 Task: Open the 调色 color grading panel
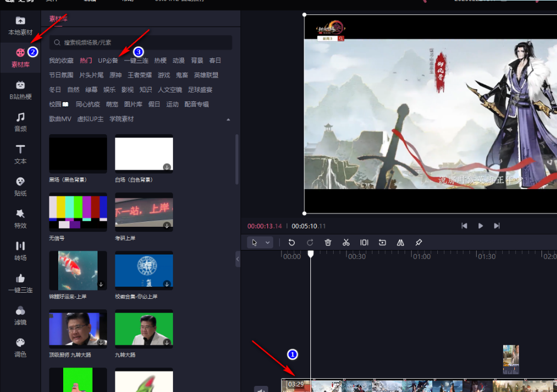tap(21, 347)
